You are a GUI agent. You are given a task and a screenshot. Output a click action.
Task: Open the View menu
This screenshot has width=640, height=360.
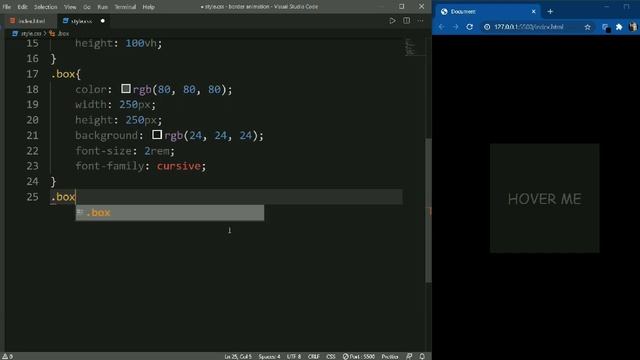70,7
